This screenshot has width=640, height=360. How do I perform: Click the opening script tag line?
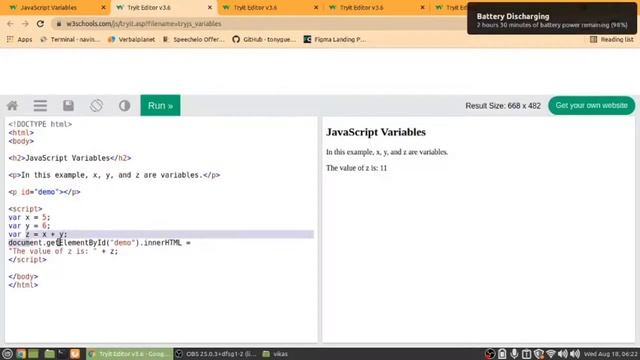click(x=25, y=209)
